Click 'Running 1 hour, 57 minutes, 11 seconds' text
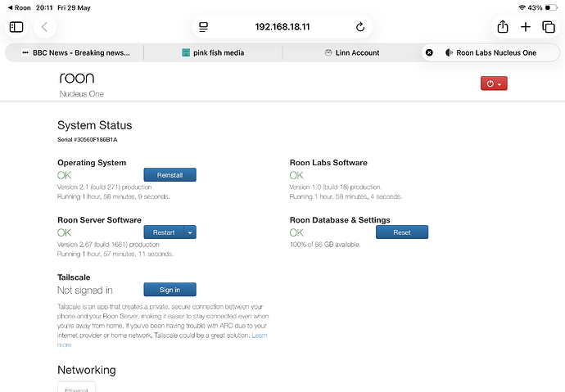The height and width of the screenshot is (392, 565). pos(115,255)
